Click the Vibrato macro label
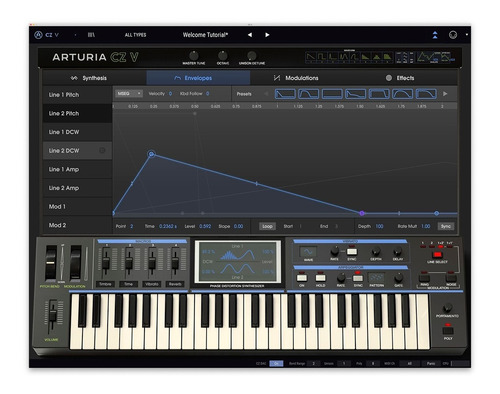The image size is (500, 394). click(x=152, y=284)
